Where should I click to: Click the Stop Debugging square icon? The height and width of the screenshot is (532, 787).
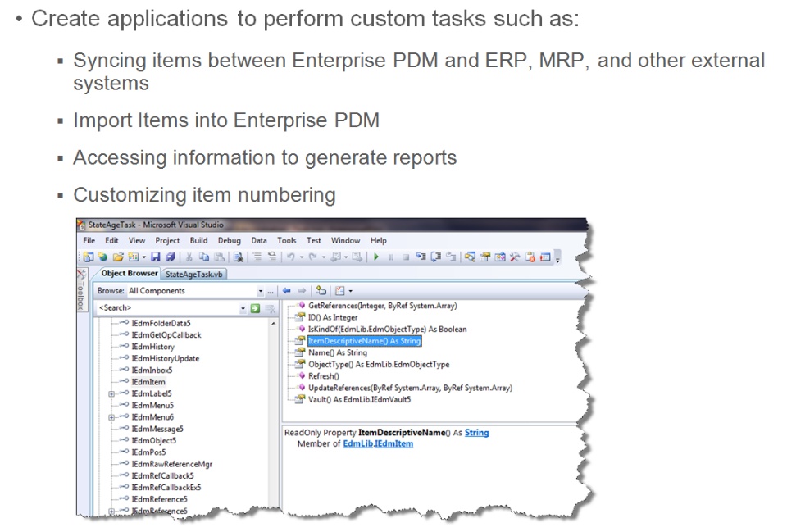406,257
